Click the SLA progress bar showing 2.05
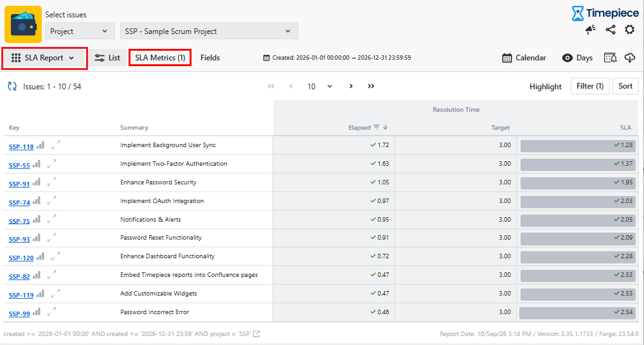The height and width of the screenshot is (345, 644). 578,220
